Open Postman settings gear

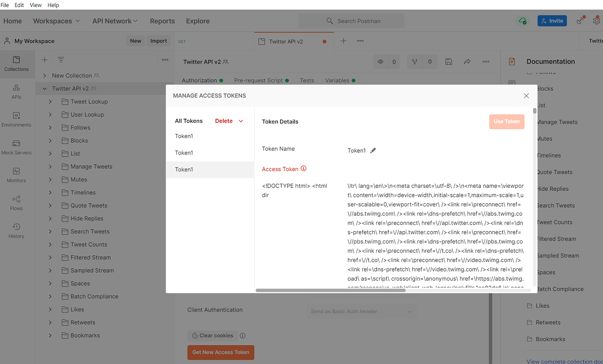tap(596, 21)
